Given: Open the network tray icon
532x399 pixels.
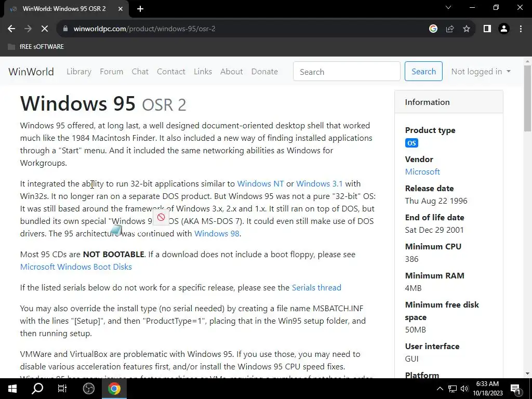Looking at the screenshot, I should (x=453, y=389).
